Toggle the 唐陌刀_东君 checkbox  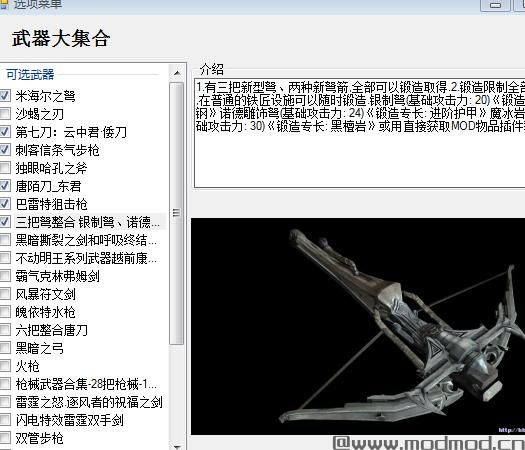(5, 186)
